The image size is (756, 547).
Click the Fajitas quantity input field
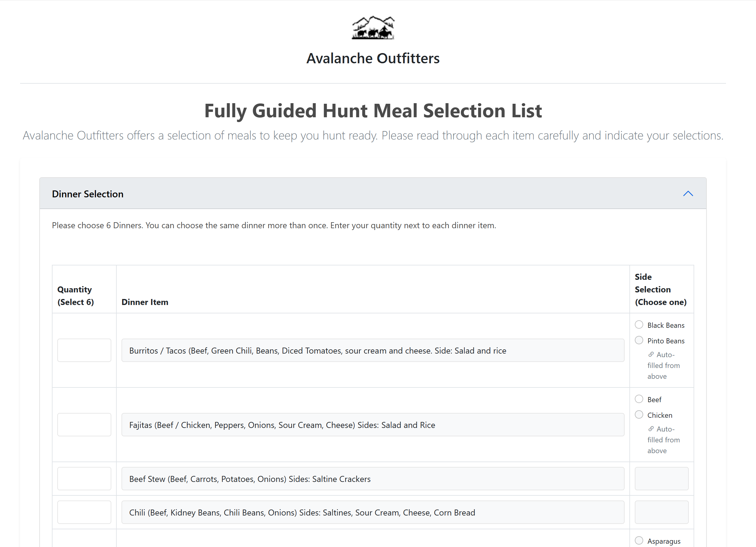pyautogui.click(x=84, y=424)
